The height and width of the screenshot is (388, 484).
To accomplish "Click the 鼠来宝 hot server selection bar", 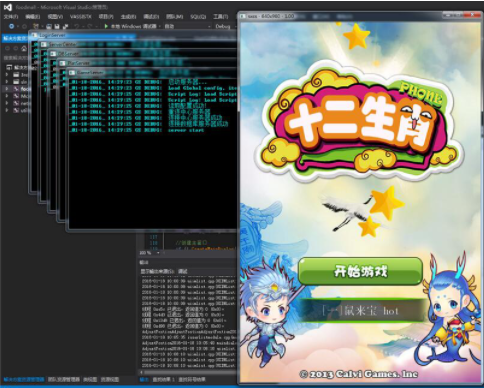I will click(x=361, y=311).
